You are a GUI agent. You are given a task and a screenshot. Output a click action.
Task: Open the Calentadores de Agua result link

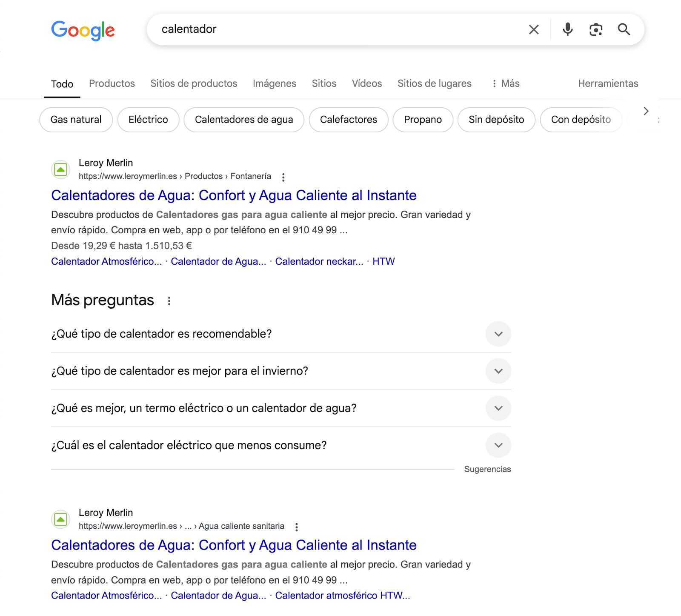(234, 195)
